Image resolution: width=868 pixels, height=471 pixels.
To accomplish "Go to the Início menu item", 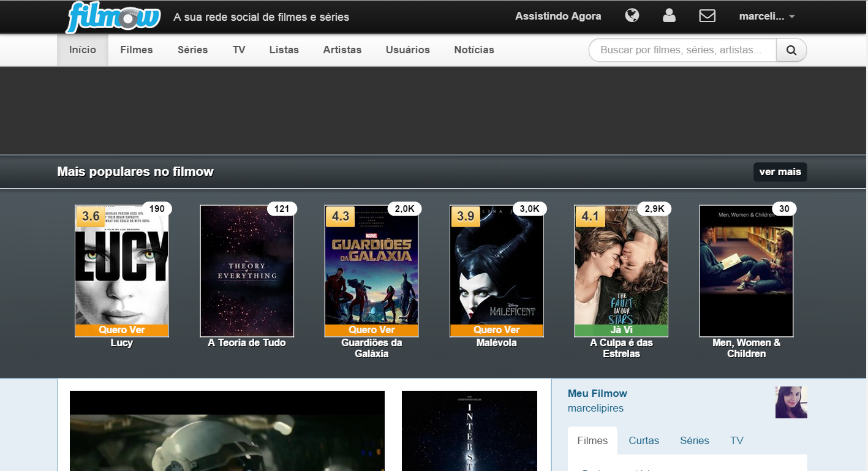I will click(x=83, y=50).
